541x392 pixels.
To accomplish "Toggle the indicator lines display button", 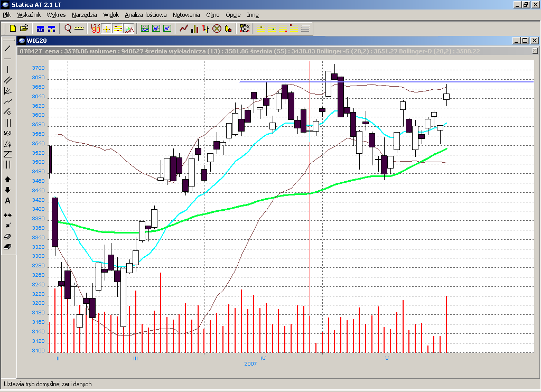I will (129, 29).
